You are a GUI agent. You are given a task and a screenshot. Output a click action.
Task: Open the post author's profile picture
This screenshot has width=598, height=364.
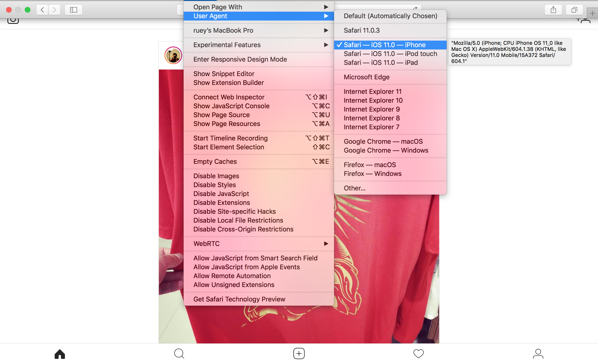click(x=173, y=56)
